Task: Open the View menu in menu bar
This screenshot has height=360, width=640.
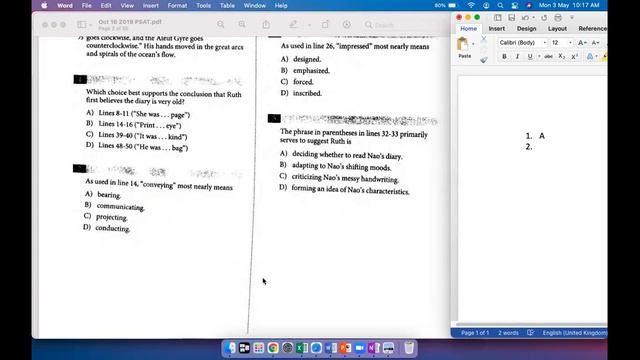Action: tap(127, 6)
